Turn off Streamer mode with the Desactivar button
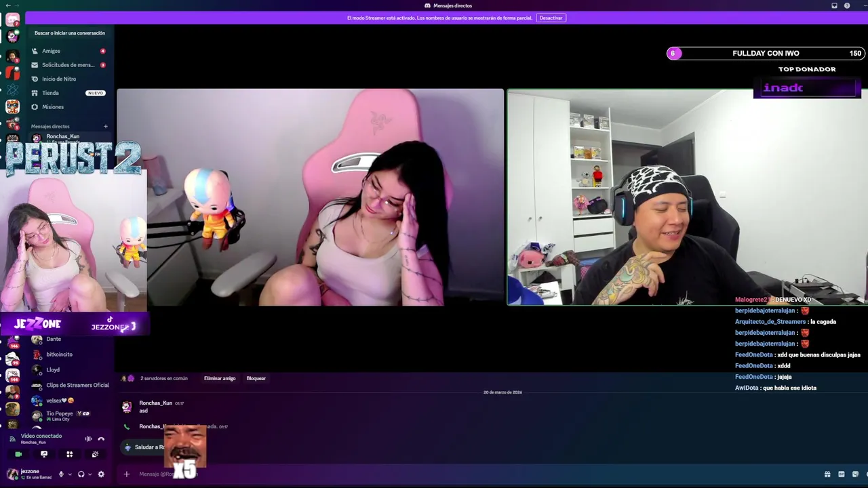 click(x=551, y=18)
